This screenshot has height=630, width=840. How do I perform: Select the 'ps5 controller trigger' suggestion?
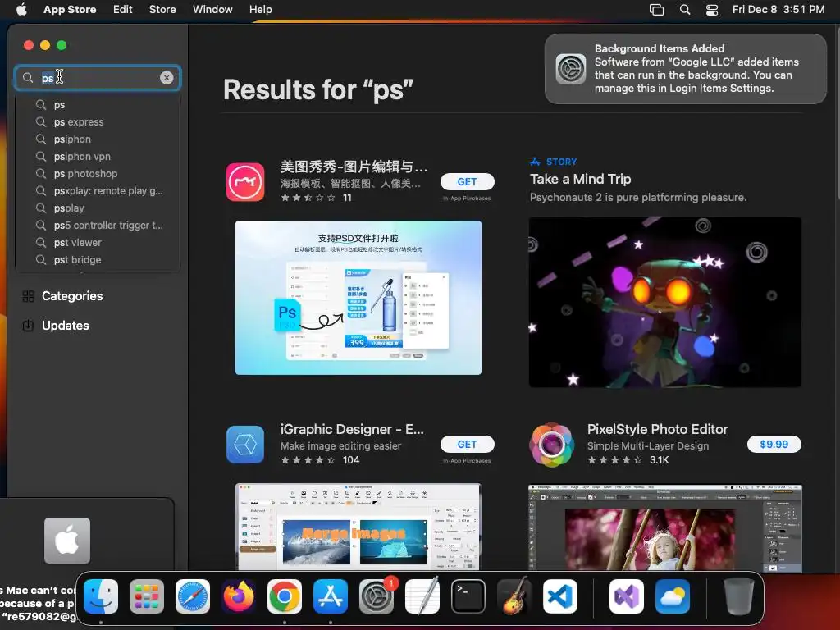click(x=98, y=226)
